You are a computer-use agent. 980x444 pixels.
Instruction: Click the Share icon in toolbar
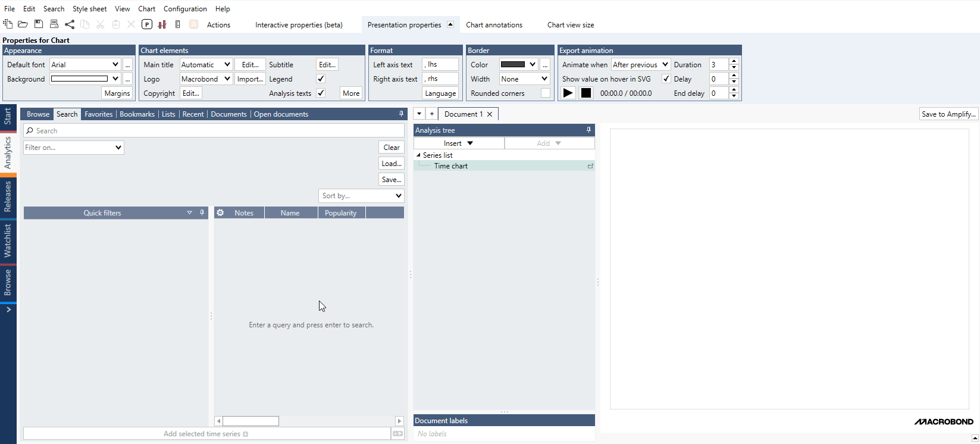click(x=70, y=24)
